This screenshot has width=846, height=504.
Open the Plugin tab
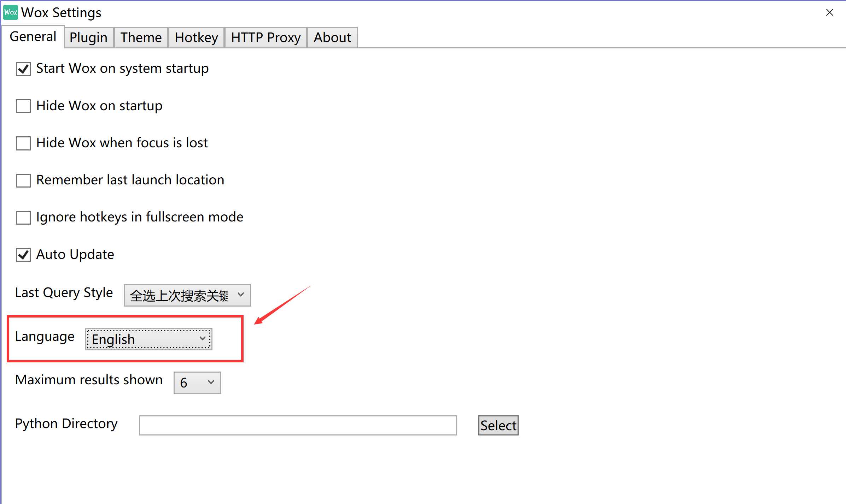(88, 37)
